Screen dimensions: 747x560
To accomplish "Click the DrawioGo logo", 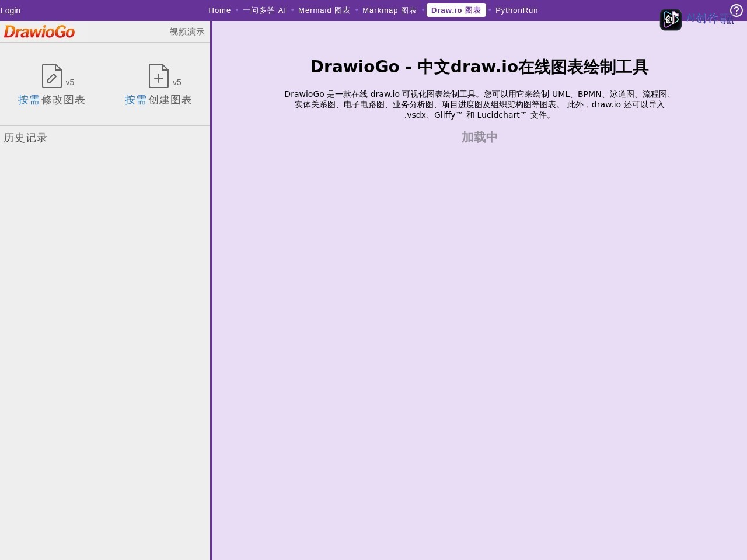I will pyautogui.click(x=39, y=32).
